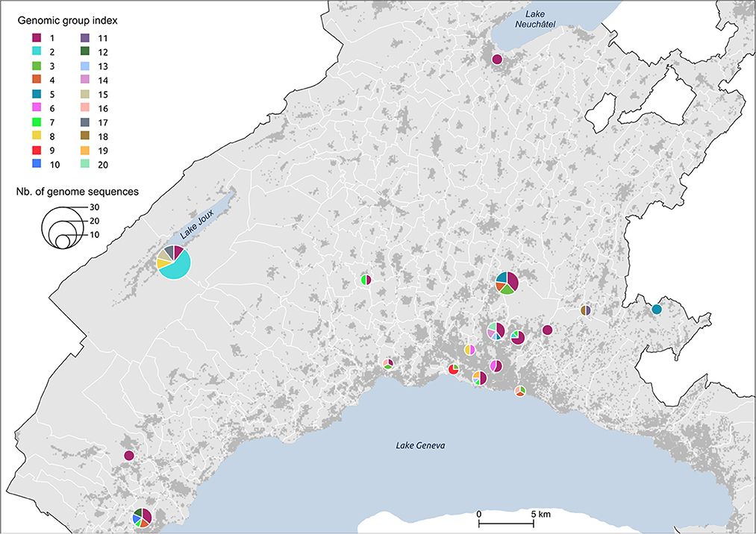Viewport: 756px width, 534px height.
Task: Click the group 15 beige legend swatch
Action: click(x=85, y=94)
